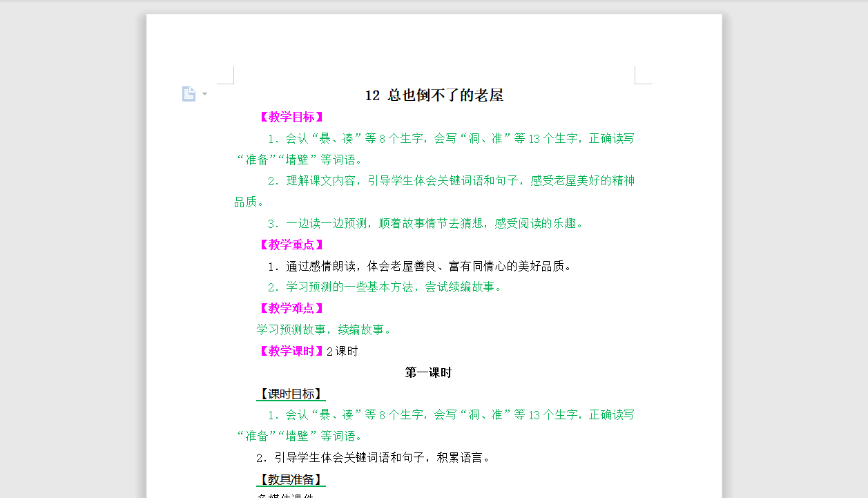Place cursor in the title 12 总也倒不了的老屋
This screenshot has height=498, width=868.
click(434, 95)
